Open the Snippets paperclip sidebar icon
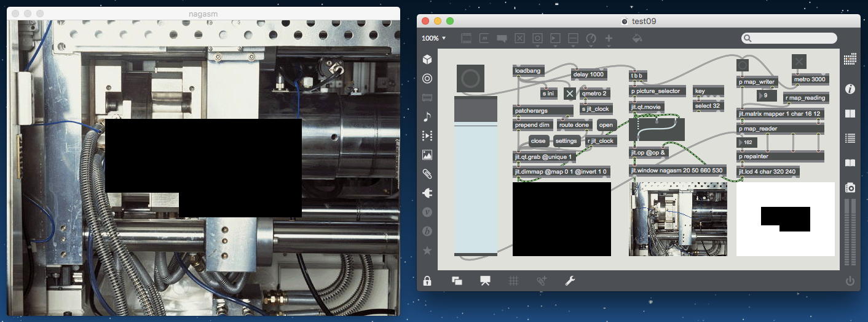 click(427, 174)
